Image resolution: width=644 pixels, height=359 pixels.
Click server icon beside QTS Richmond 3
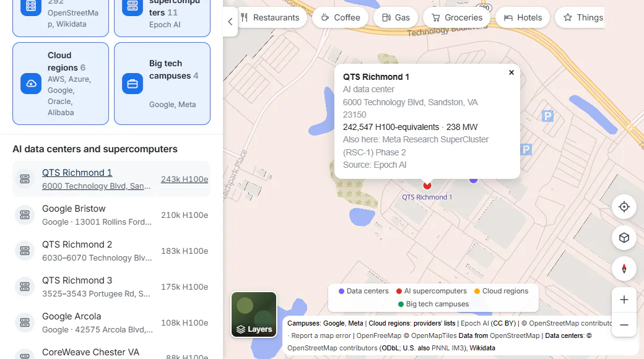[25, 287]
